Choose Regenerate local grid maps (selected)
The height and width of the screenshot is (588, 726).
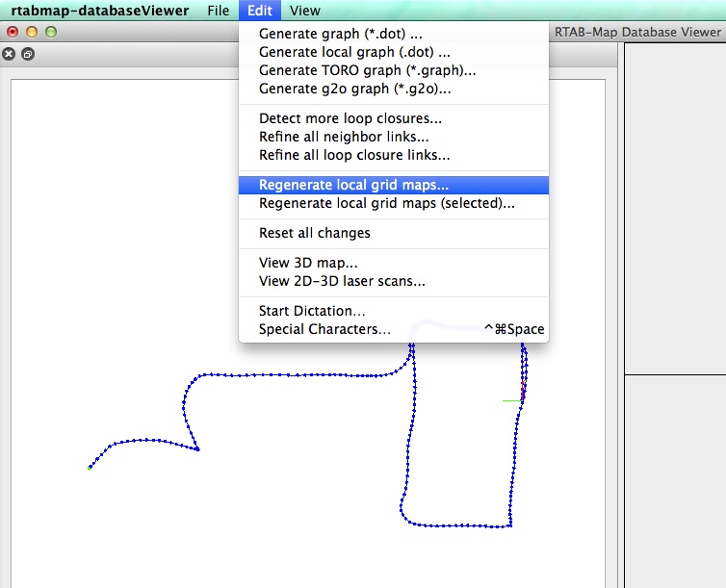pyautogui.click(x=386, y=203)
